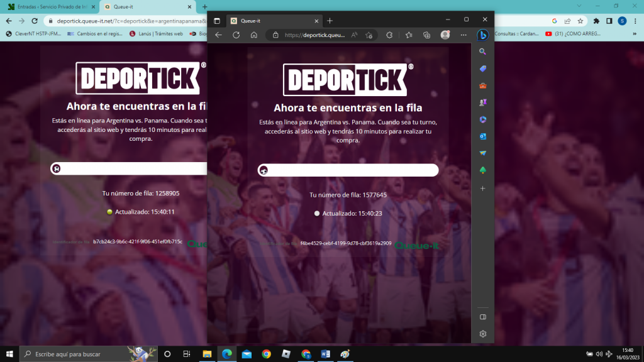Toggle the Edge sidebar visibility
The height and width of the screenshot is (362, 644).
click(482, 317)
